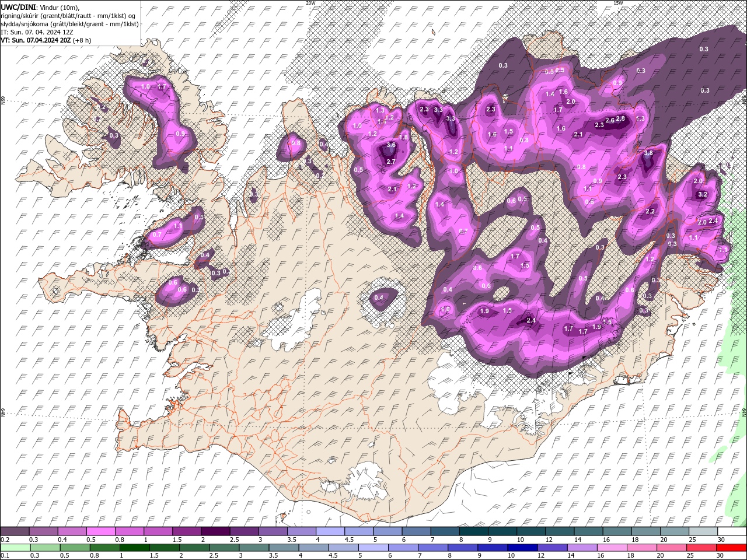Screen dimensions: 747x560
Task: Click the 2.6 precipitation value on the map
Action: pos(610,120)
